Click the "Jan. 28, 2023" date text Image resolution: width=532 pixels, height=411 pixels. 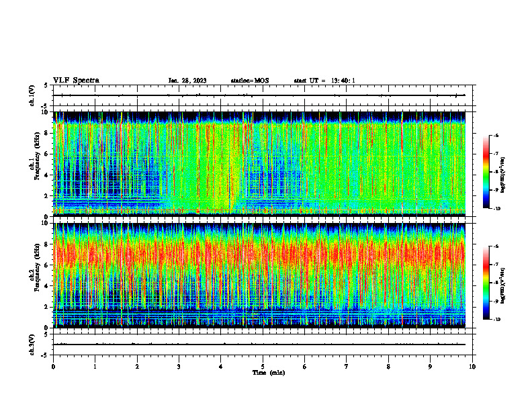187,81
